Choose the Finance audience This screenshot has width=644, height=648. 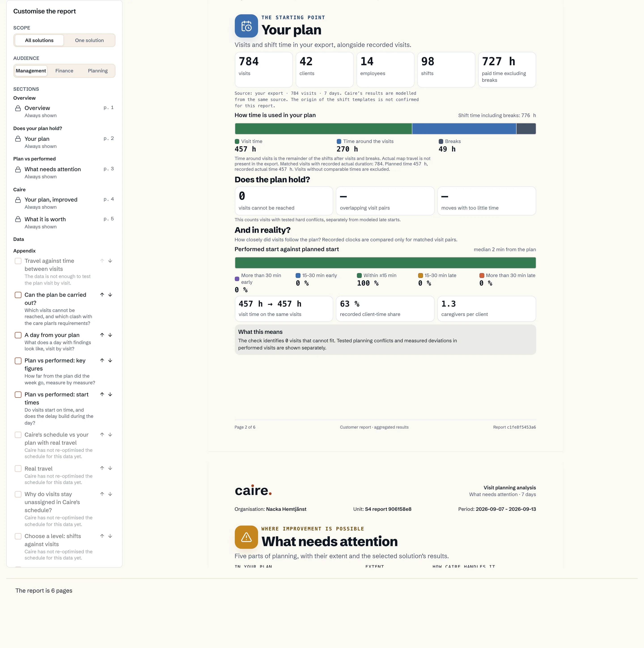point(64,71)
